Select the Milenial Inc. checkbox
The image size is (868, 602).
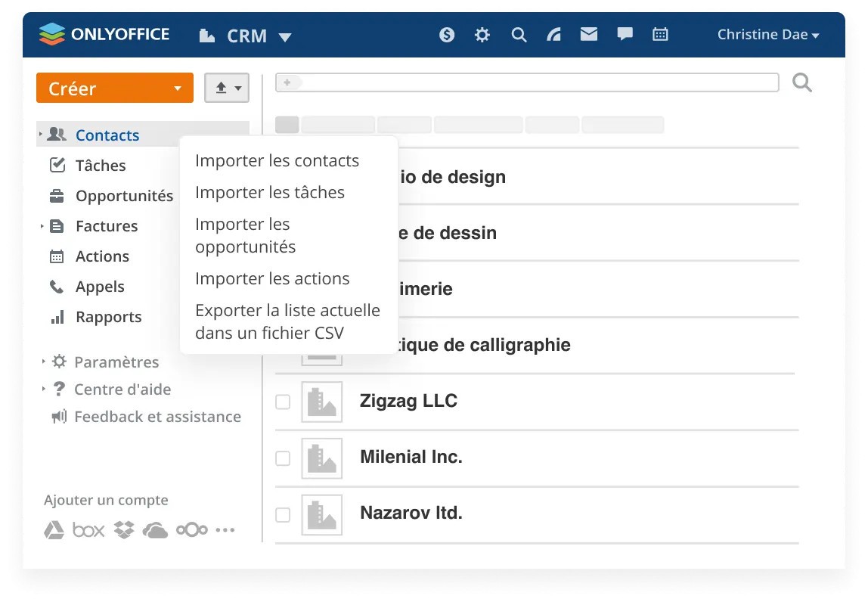[x=283, y=458]
